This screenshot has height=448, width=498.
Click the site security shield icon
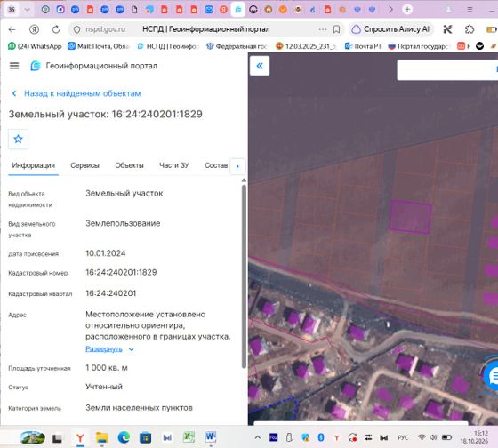76,29
